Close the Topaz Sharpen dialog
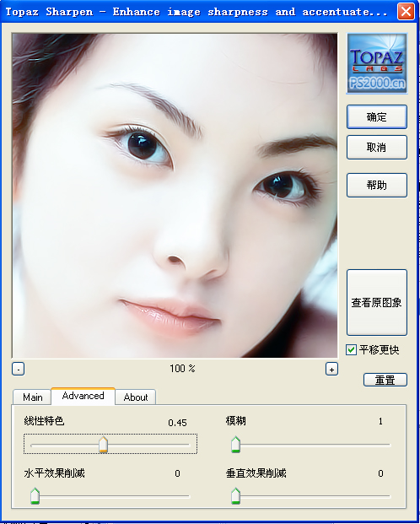The height and width of the screenshot is (524, 420). click(x=406, y=12)
